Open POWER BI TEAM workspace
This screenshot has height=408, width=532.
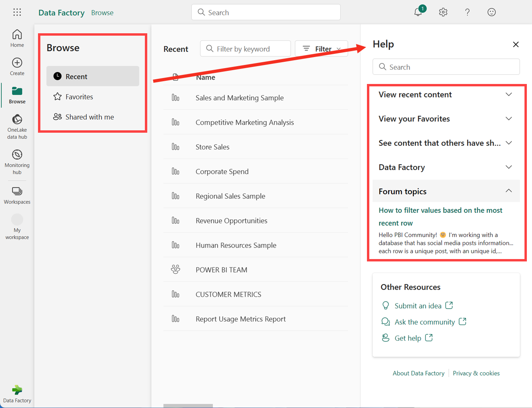pos(221,270)
